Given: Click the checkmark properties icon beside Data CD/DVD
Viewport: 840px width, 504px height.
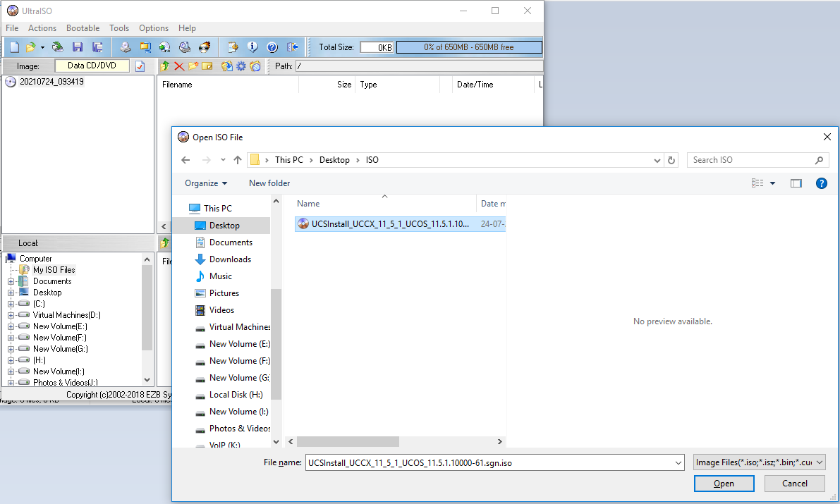Looking at the screenshot, I should (140, 66).
